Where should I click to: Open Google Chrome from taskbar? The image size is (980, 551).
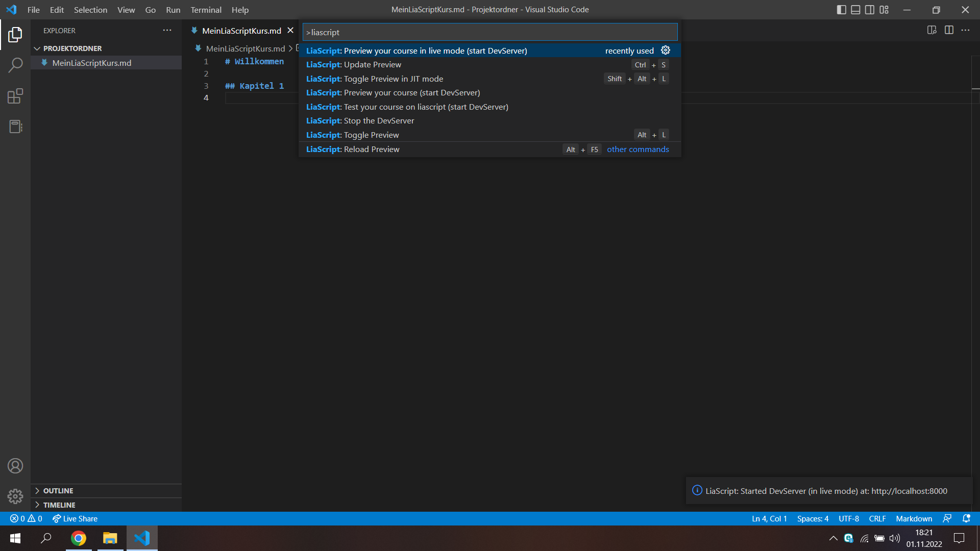click(78, 538)
